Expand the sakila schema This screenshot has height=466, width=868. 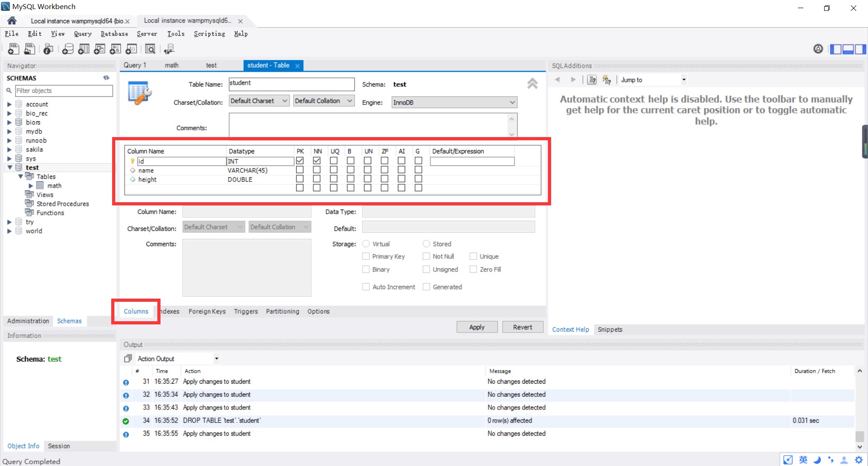[x=9, y=149]
